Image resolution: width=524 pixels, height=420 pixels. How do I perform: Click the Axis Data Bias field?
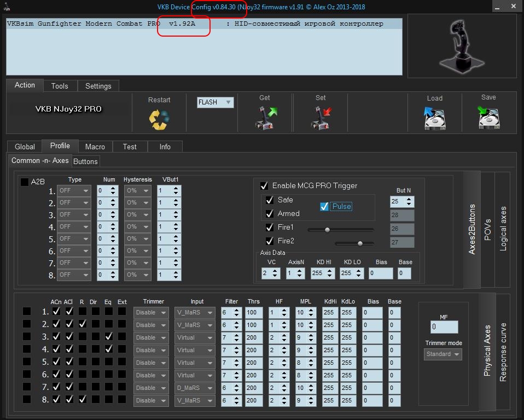(x=381, y=273)
